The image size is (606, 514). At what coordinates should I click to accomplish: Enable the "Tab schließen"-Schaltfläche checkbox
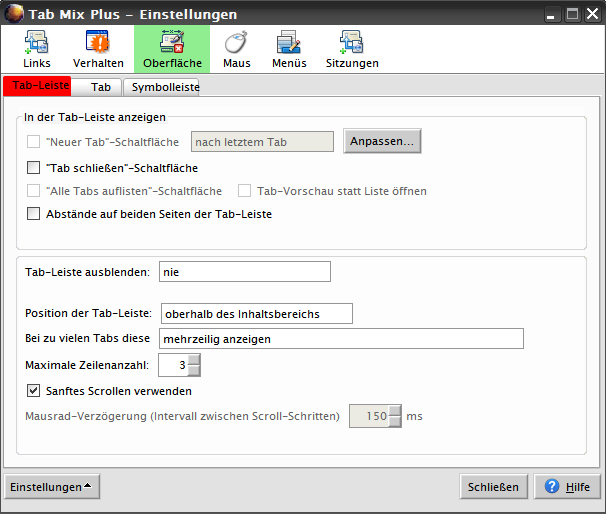pyautogui.click(x=33, y=168)
